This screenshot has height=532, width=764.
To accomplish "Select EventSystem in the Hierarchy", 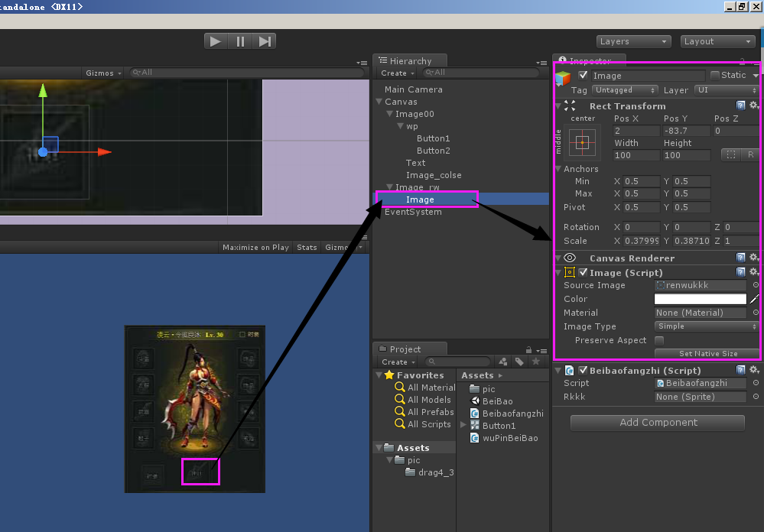I will click(x=413, y=212).
